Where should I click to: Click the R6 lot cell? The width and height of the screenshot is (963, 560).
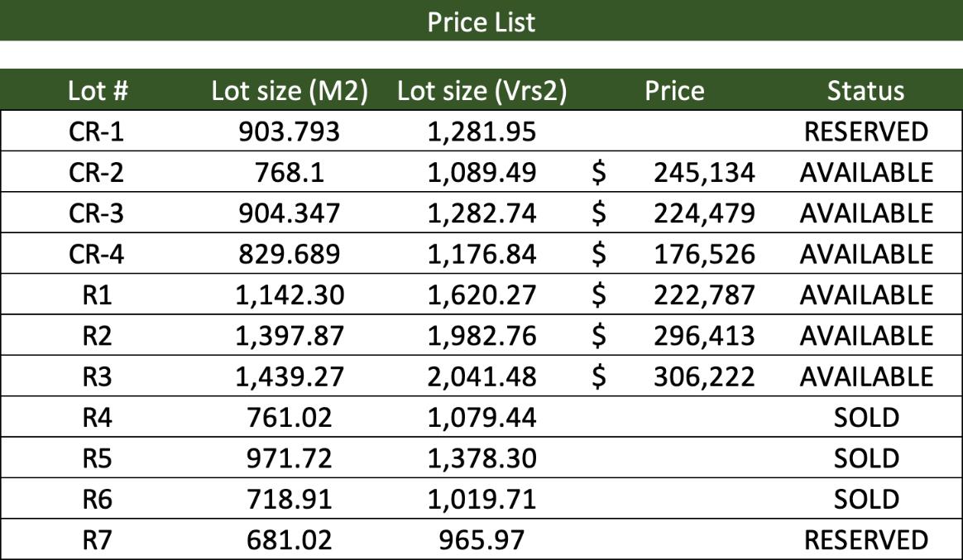coord(98,500)
